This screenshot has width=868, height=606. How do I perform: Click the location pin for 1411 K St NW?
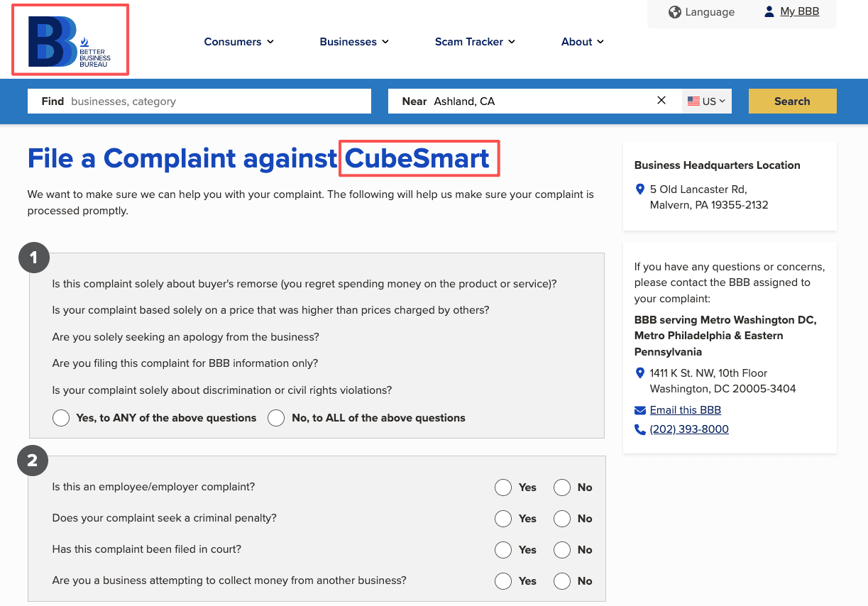639,373
